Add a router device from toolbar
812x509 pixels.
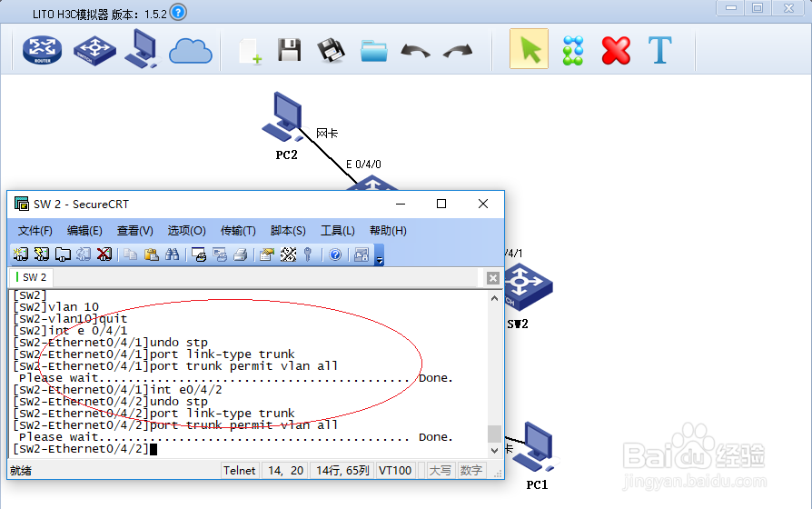coord(42,50)
